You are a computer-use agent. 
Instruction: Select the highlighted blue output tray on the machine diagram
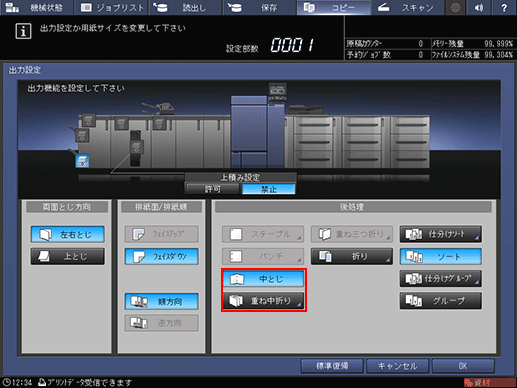(x=82, y=160)
